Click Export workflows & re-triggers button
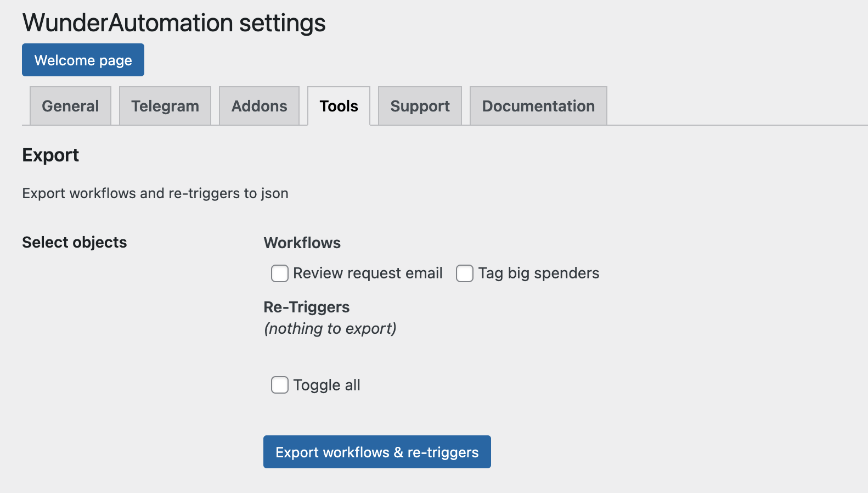The height and width of the screenshot is (493, 868). pos(377,452)
